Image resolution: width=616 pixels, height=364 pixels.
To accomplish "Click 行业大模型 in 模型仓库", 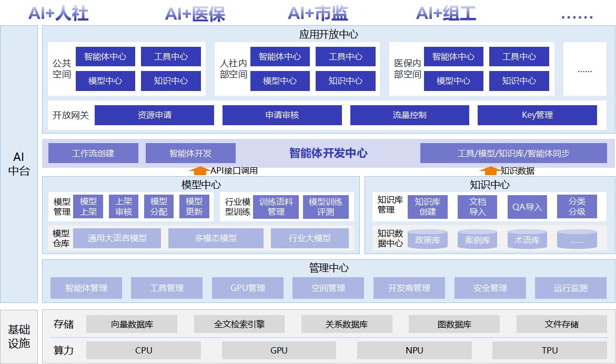I will (309, 238).
